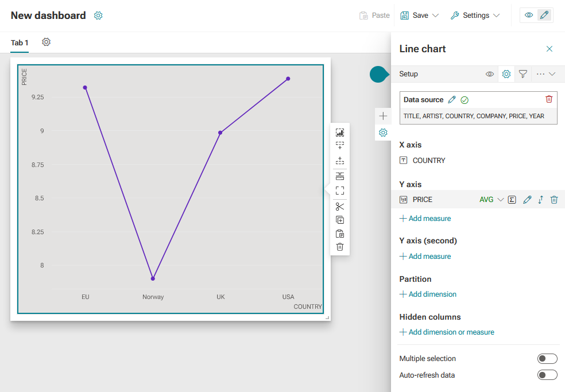Image resolution: width=565 pixels, height=392 pixels.
Task: Switch to view mode eye icon
Action: pyautogui.click(x=529, y=15)
